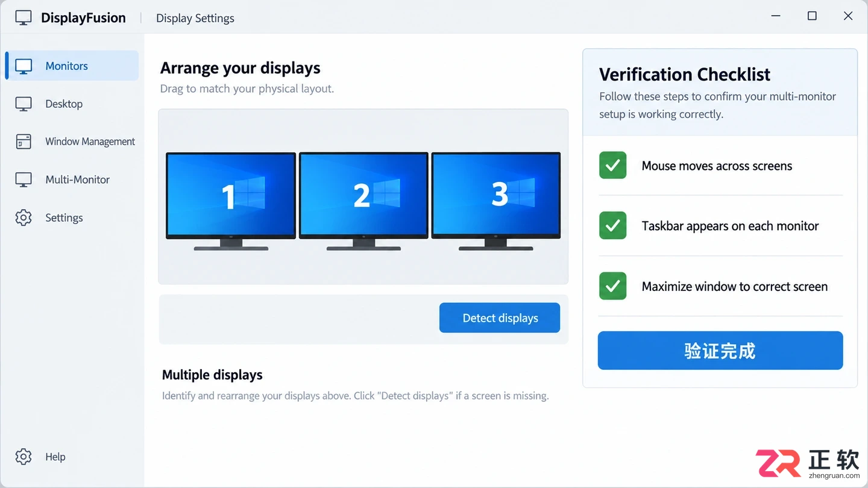
Task: Click the "Verification Checklist" heading
Action: pyautogui.click(x=685, y=74)
